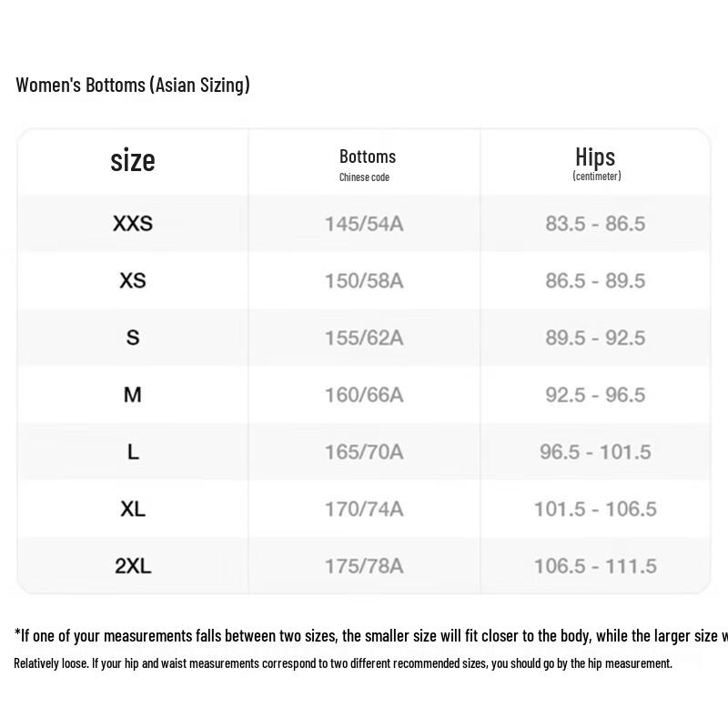Click the "Hips (centimeter)" column header
The height and width of the screenshot is (728, 728).
pyautogui.click(x=596, y=164)
